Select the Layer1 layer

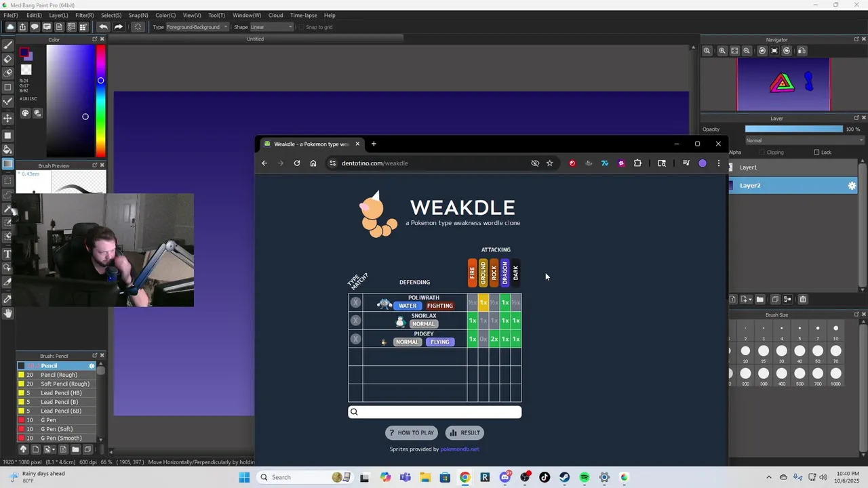click(794, 167)
